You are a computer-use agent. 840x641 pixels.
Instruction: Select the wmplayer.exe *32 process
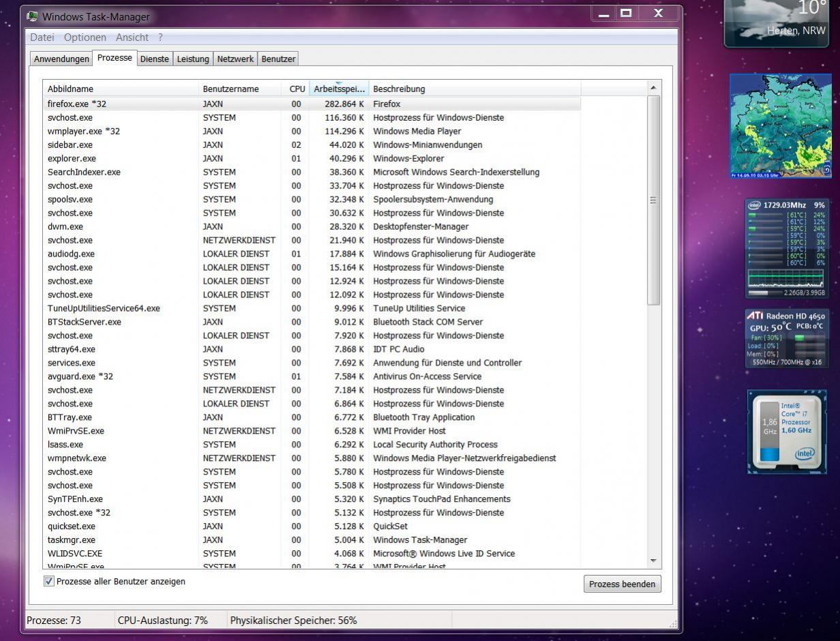(x=312, y=131)
